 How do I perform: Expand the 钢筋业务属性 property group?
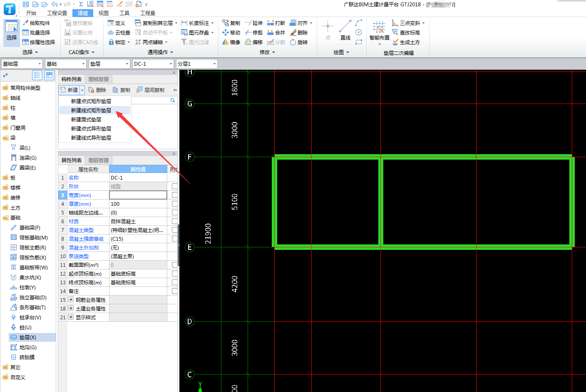click(x=71, y=300)
